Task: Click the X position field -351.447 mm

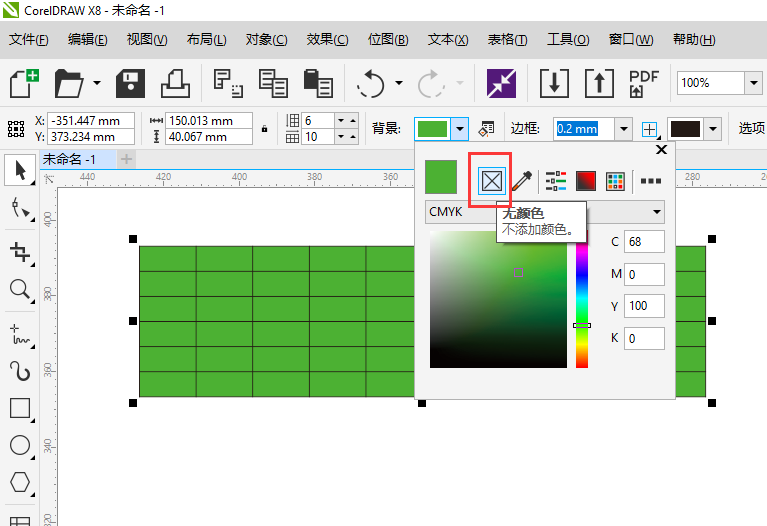Action: 91,120
